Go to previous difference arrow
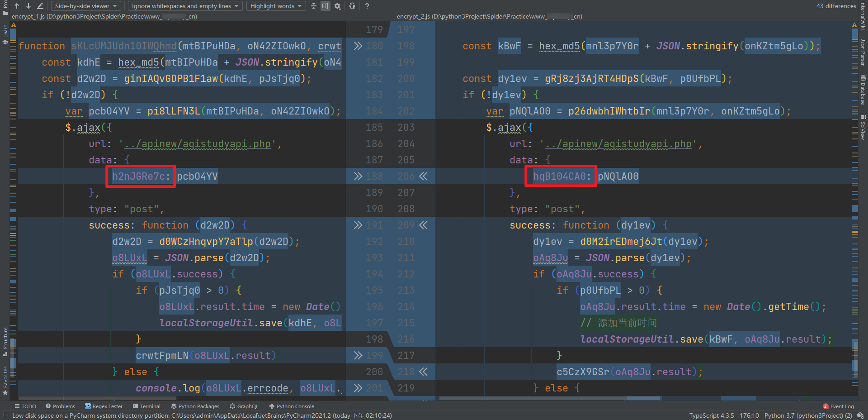 tap(17, 6)
